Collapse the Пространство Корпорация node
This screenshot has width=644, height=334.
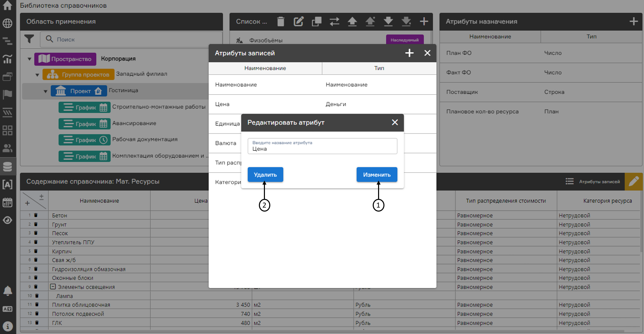[x=30, y=59]
